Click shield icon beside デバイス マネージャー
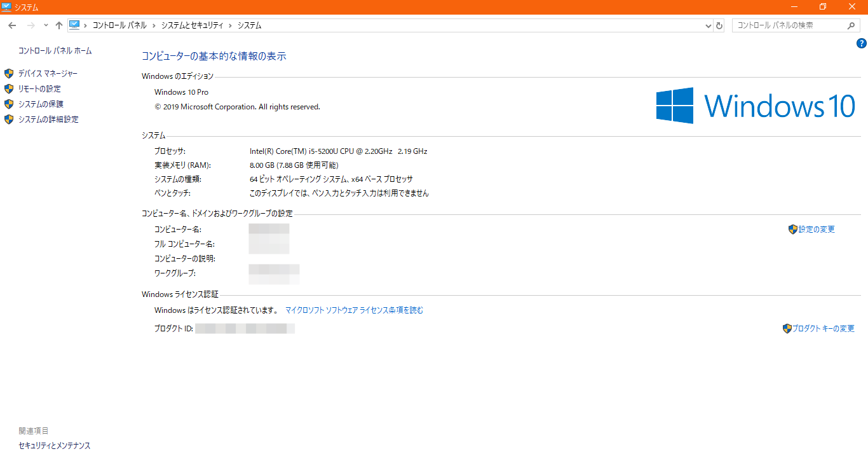 click(x=9, y=74)
